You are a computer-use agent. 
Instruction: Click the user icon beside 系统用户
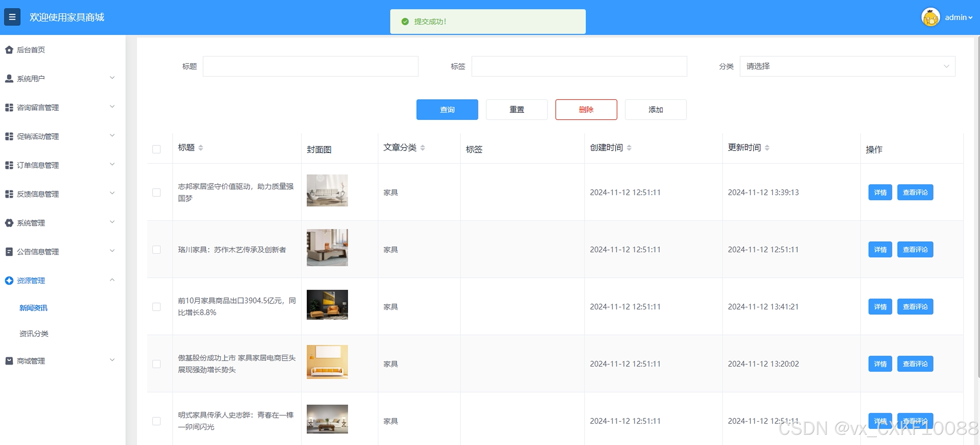coord(9,79)
